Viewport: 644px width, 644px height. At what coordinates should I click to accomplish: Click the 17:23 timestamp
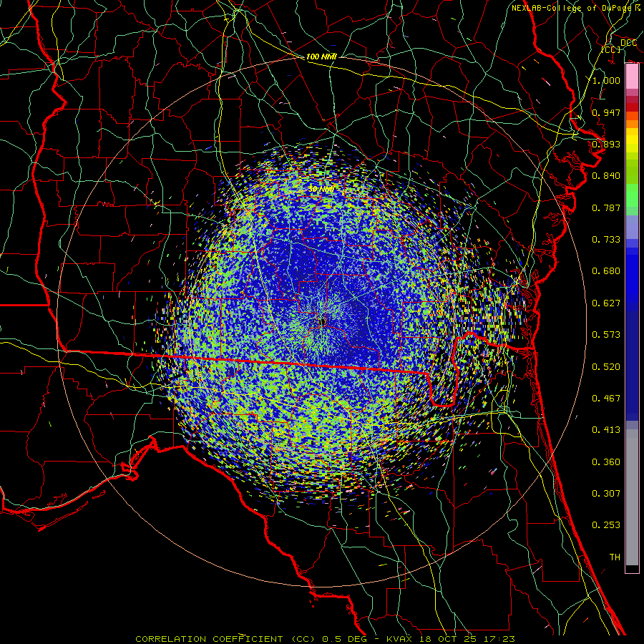499,639
